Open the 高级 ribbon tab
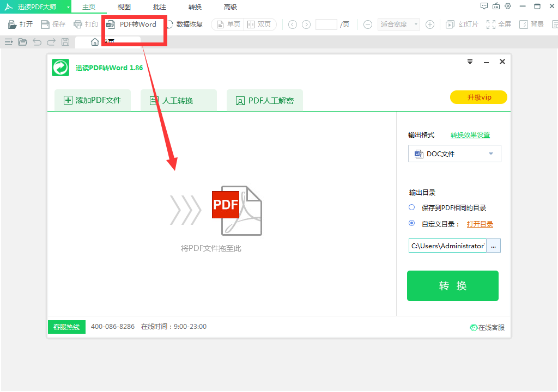Viewport: 558px width, 392px height. tap(231, 7)
